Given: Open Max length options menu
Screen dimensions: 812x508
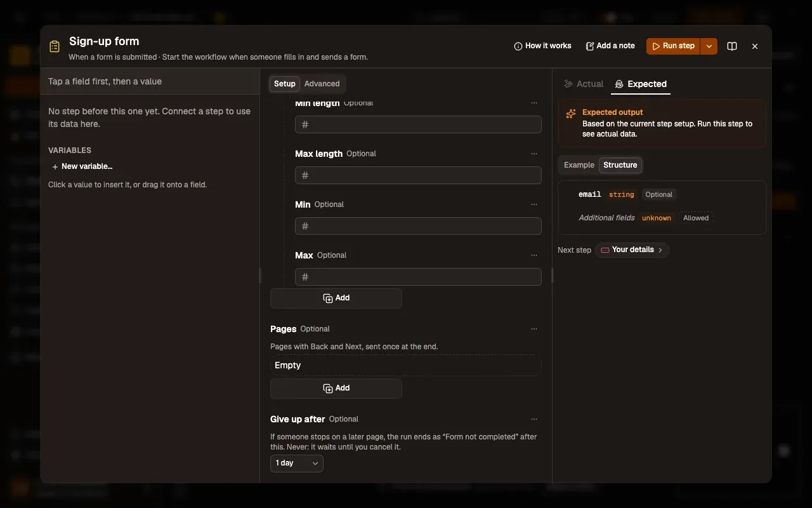Looking at the screenshot, I should click(x=534, y=154).
